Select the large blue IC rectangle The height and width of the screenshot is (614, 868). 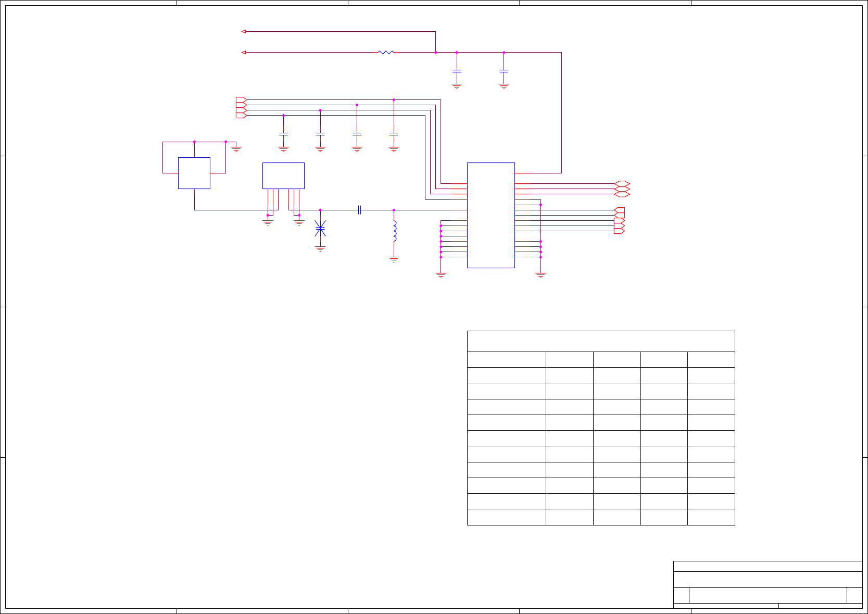tap(491, 215)
